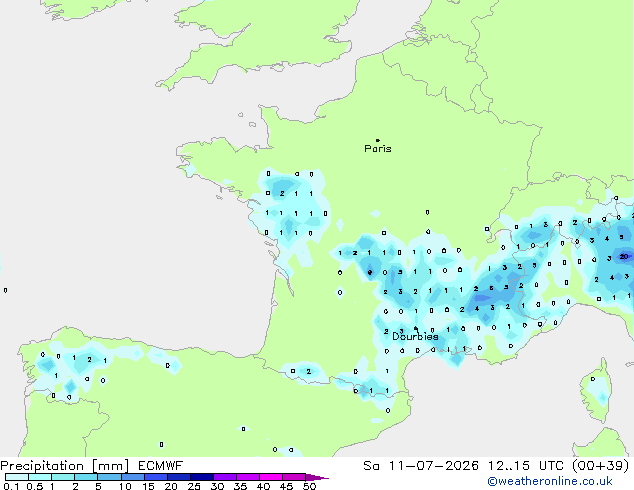
Task: Open the weatheronline.co.uk copyright link
Action: [550, 481]
